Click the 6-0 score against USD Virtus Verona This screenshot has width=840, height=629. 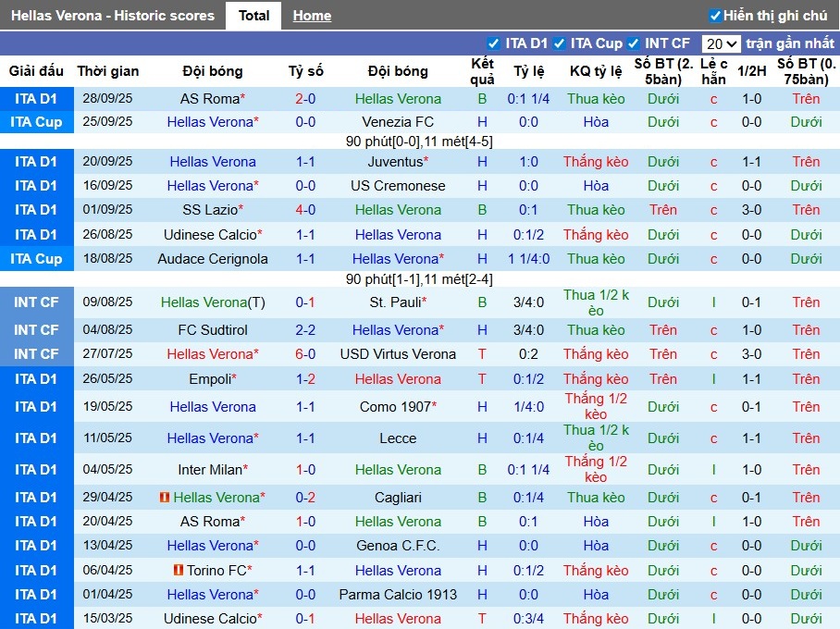305,354
